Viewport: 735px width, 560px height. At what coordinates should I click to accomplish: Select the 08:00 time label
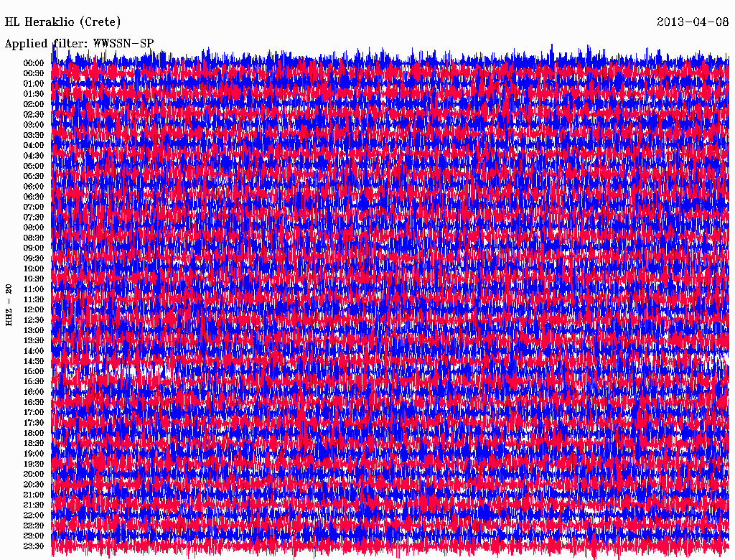(33, 228)
